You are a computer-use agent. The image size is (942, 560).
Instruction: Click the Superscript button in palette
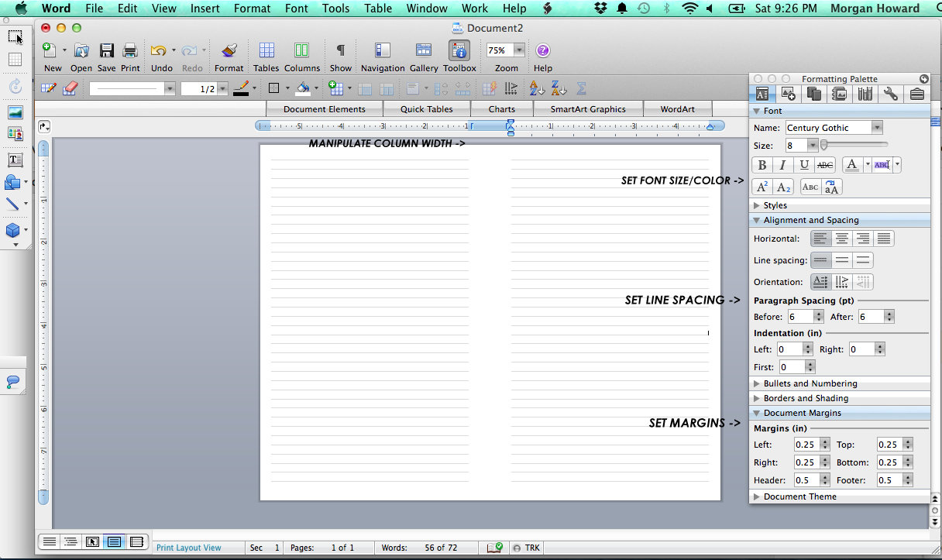pos(762,187)
